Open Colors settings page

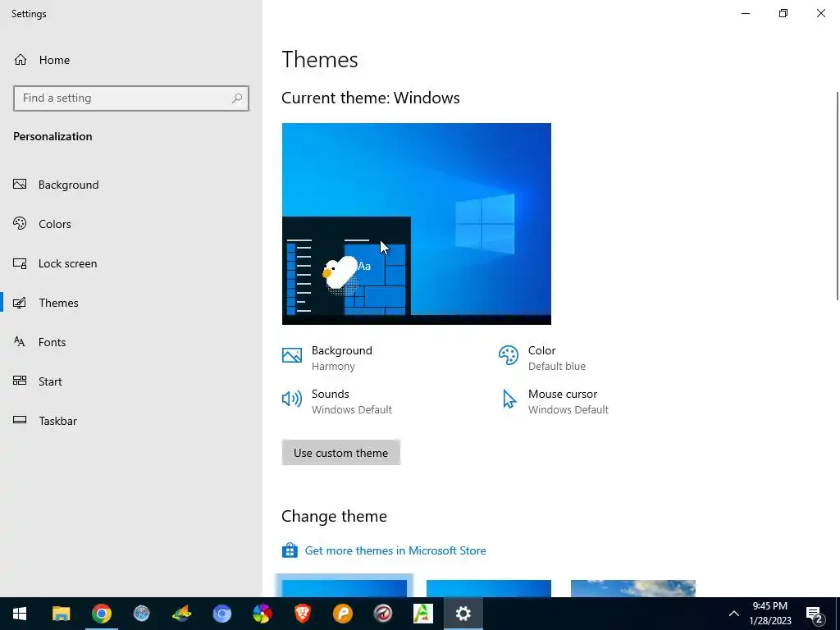(x=43, y=224)
